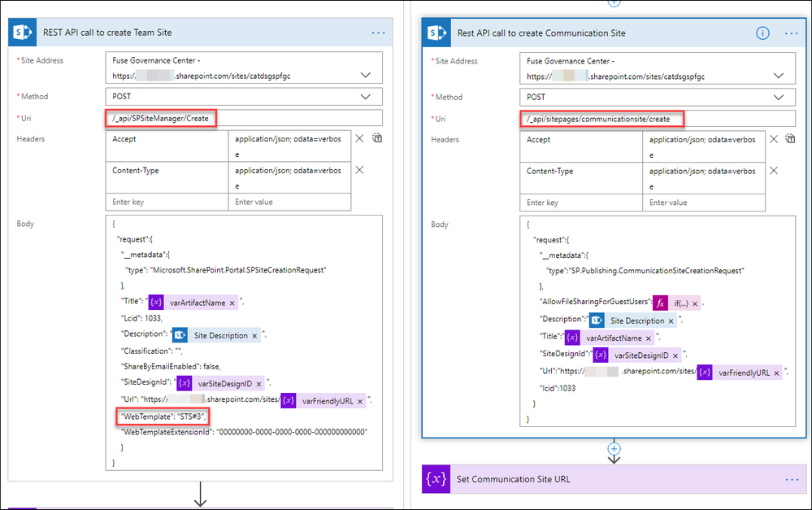Click varFriendlyURL token in Communication Site Url

coord(740,373)
